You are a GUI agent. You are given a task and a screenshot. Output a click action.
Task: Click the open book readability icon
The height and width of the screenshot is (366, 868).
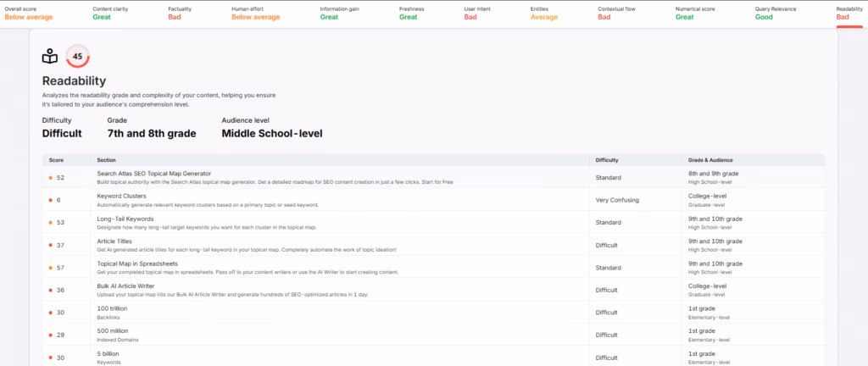[50, 57]
